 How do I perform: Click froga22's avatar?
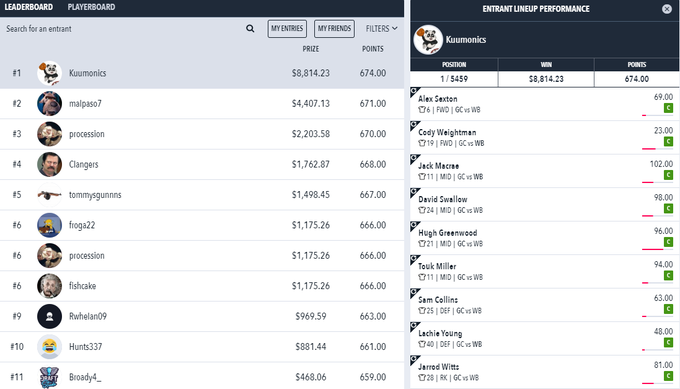click(49, 225)
